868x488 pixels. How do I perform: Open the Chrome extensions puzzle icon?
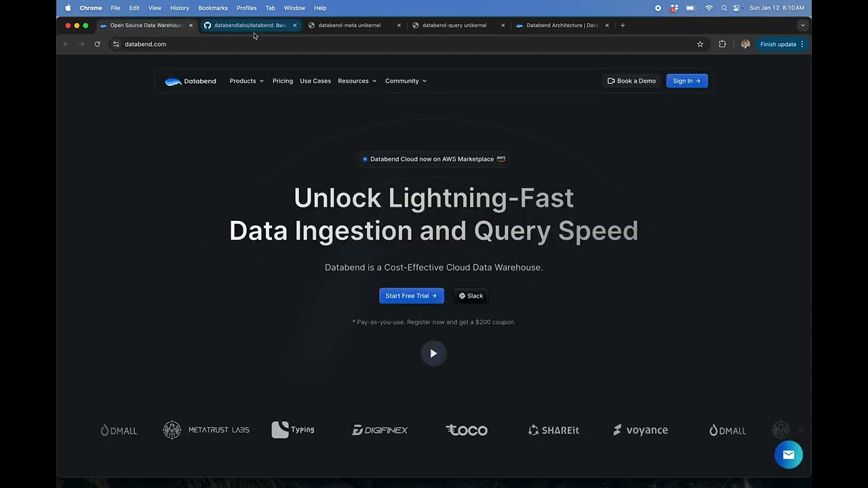click(x=722, y=44)
